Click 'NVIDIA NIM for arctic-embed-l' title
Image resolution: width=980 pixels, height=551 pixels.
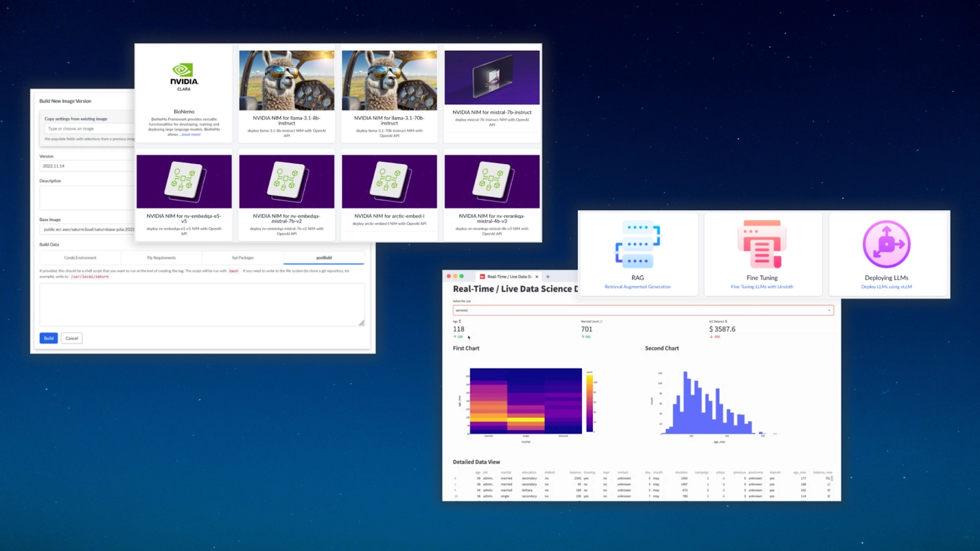point(390,216)
